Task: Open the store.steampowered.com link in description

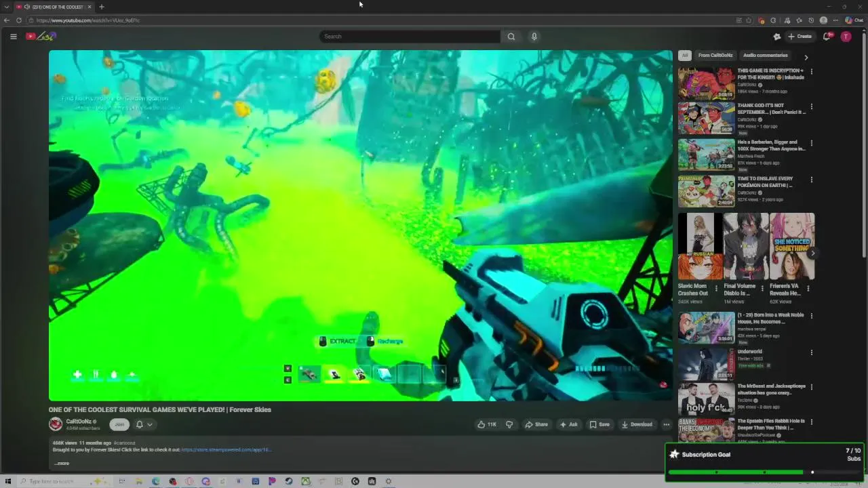Action: click(x=226, y=449)
